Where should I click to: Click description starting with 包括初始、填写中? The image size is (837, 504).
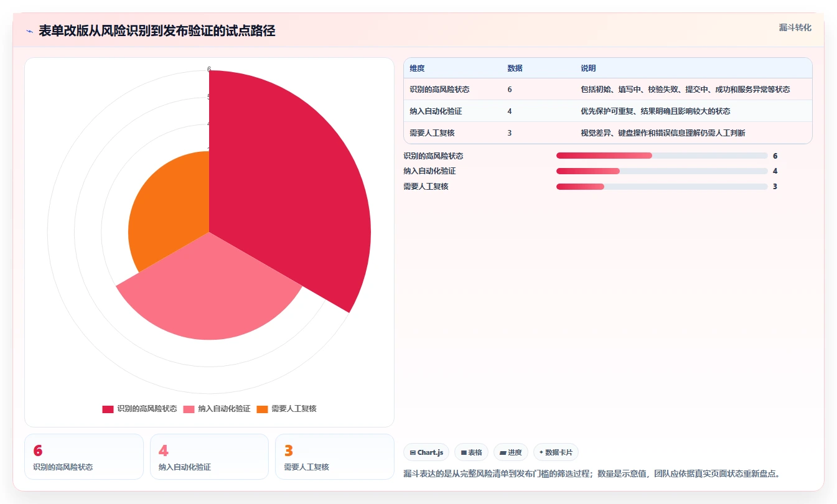click(685, 90)
